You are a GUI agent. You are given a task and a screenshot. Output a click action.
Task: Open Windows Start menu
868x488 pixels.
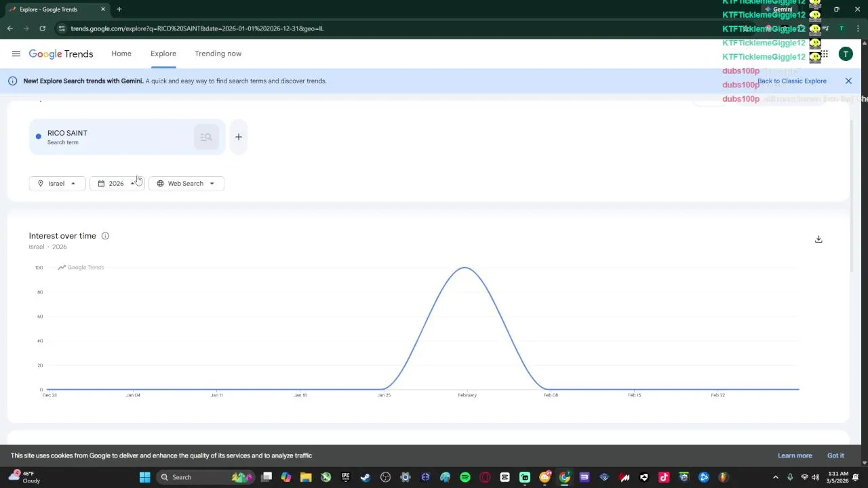(x=144, y=477)
